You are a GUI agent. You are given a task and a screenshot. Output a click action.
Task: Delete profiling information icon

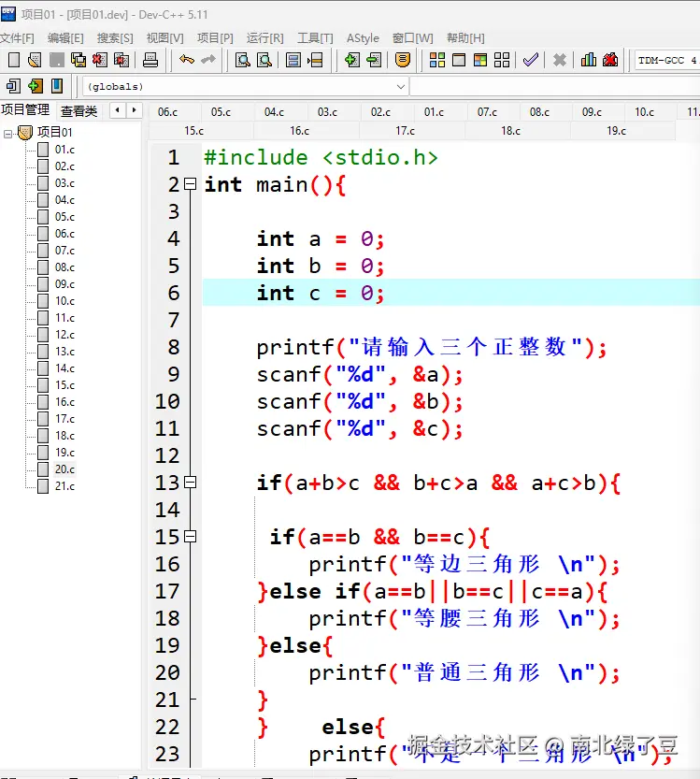click(x=610, y=60)
